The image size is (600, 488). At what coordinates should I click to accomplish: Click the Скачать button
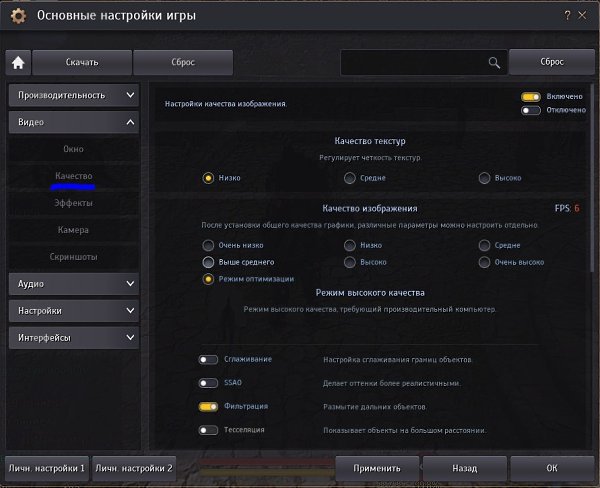82,62
